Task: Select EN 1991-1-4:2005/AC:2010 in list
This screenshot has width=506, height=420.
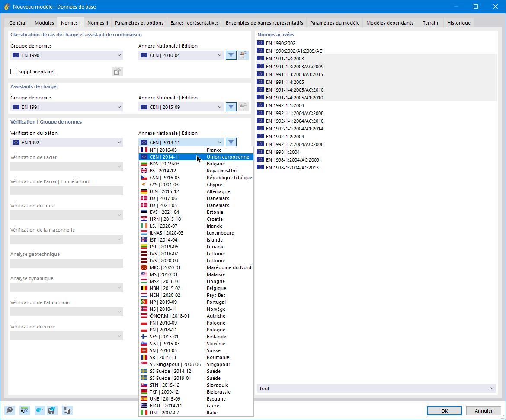Action: [x=377, y=89]
